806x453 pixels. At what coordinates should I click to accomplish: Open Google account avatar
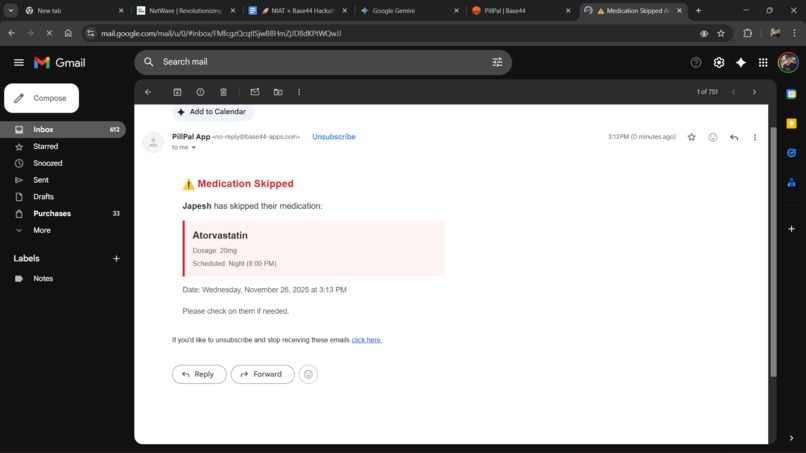point(787,63)
